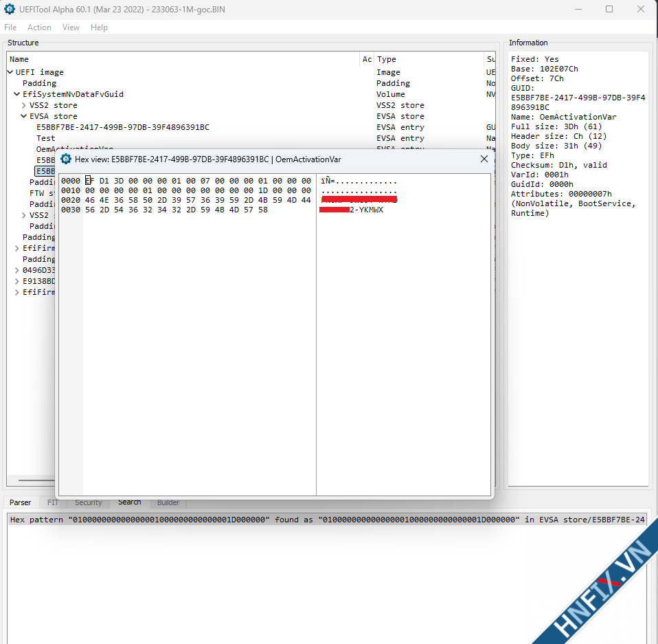Expand the first EfiFirm volume node

[17, 248]
